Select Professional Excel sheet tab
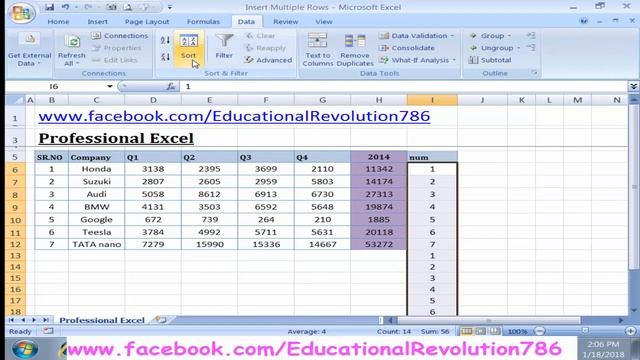 point(102,320)
